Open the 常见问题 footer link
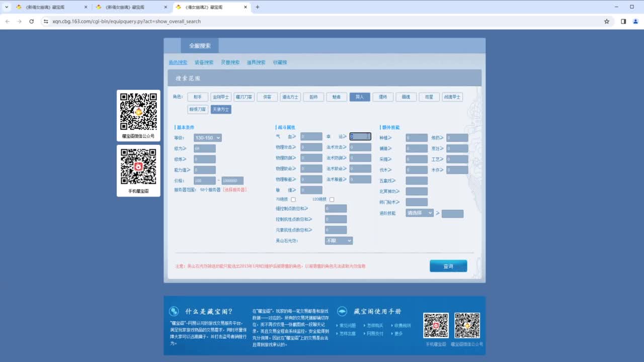 (348, 325)
